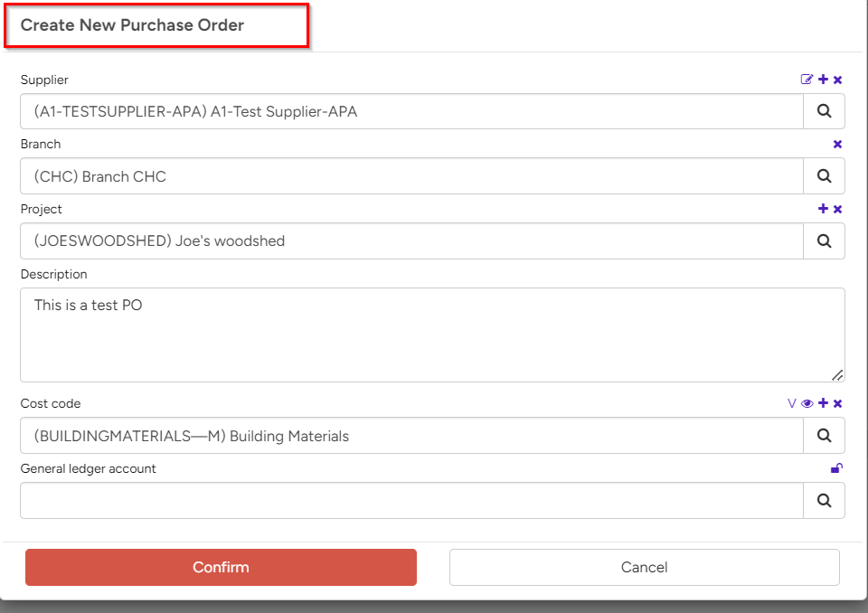Clear the Project field using its x icon
Screen dimensions: 868x613
(x=837, y=208)
